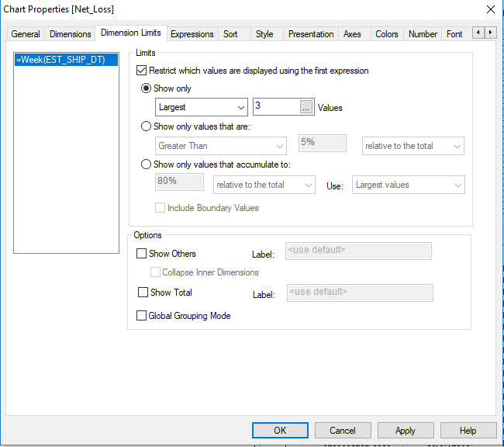Click the Cancel button
504x447 pixels.
[x=343, y=430]
